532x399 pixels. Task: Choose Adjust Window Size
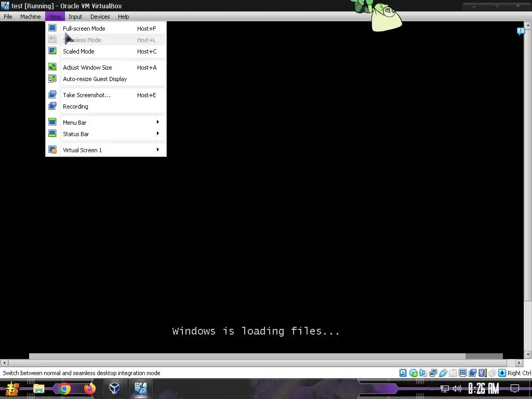pos(106,68)
